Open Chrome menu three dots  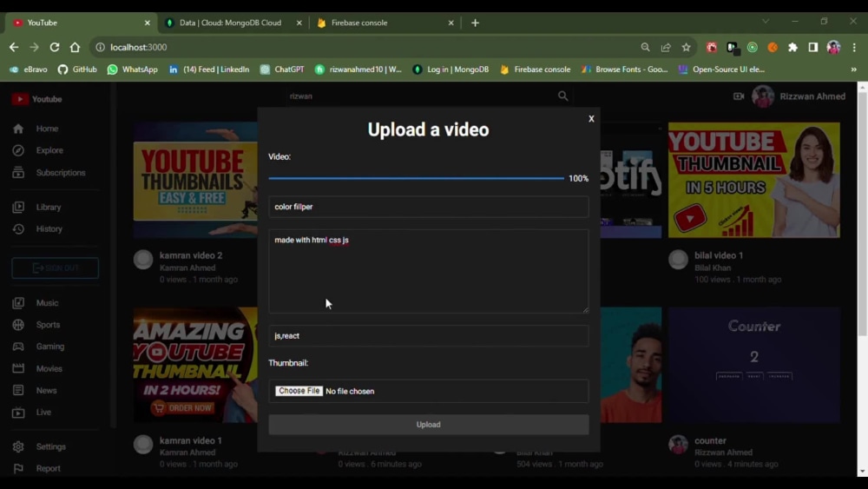tap(854, 48)
